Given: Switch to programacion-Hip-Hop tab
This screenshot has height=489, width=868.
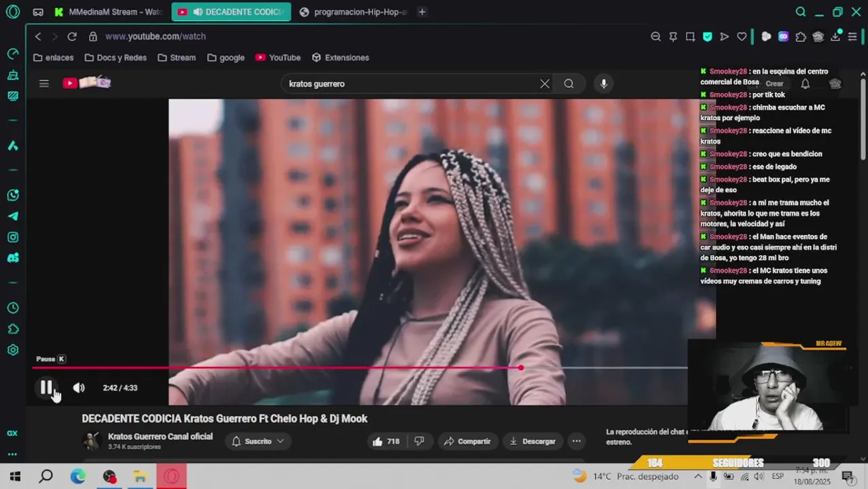Looking at the screenshot, I should 353,12.
